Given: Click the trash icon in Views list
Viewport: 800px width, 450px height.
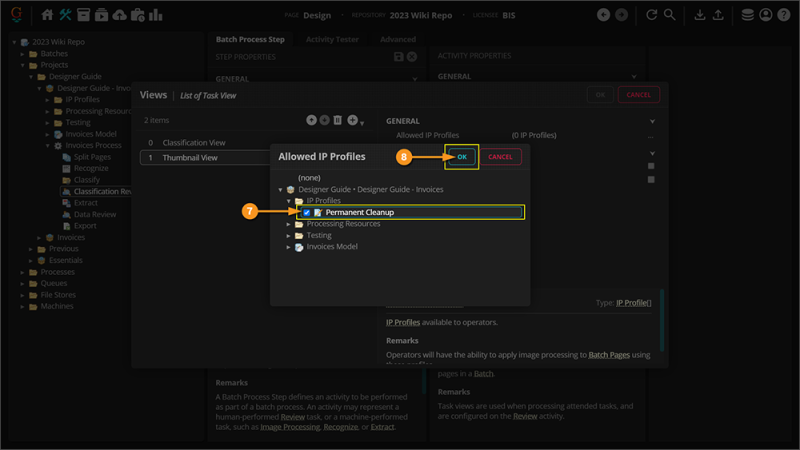Looking at the screenshot, I should pyautogui.click(x=338, y=120).
